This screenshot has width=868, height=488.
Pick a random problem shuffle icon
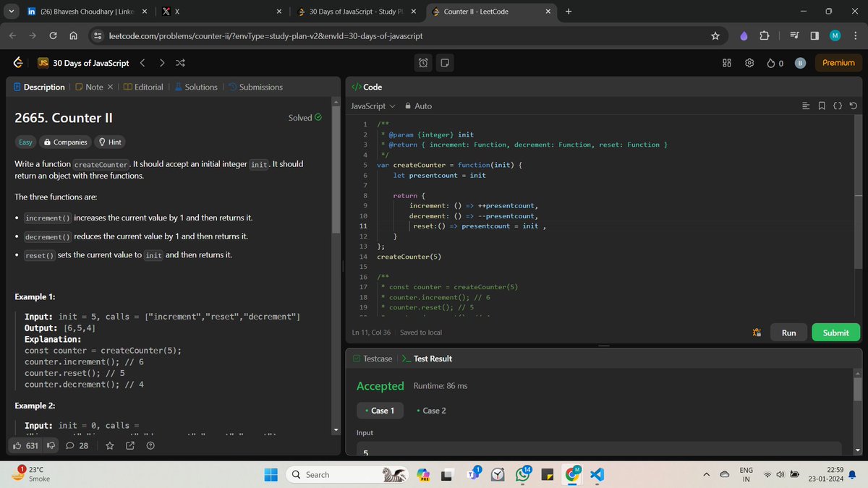coord(180,63)
